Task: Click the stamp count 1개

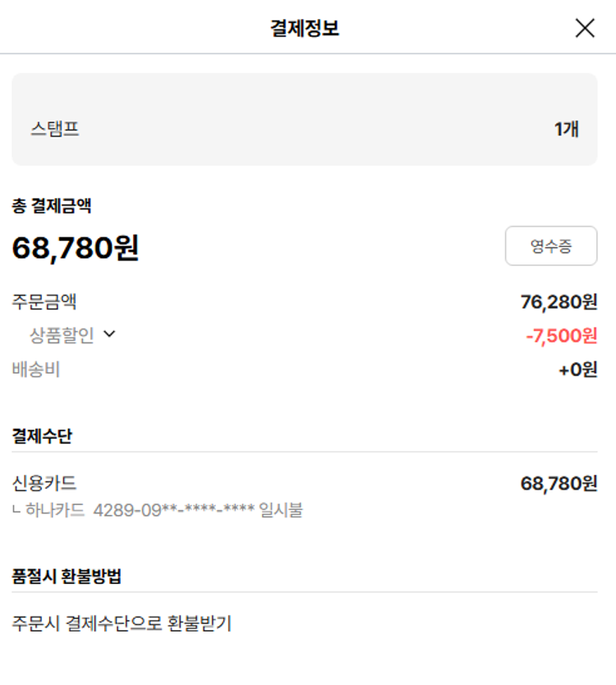Action: tap(566, 129)
